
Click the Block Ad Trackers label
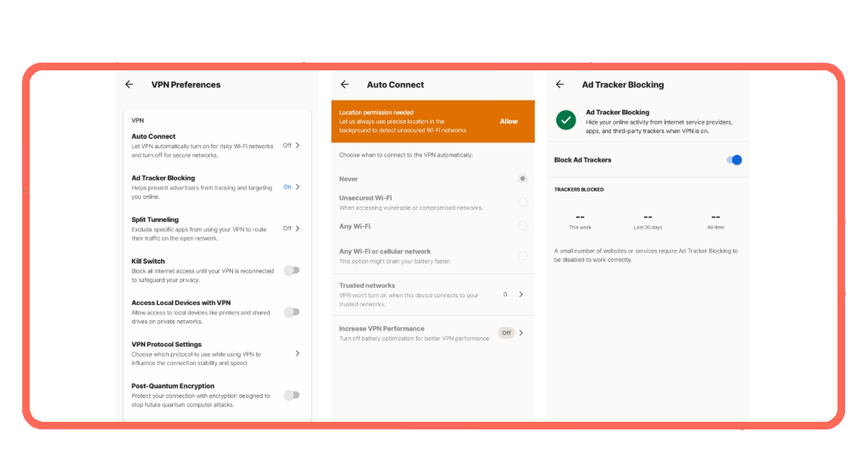point(582,160)
